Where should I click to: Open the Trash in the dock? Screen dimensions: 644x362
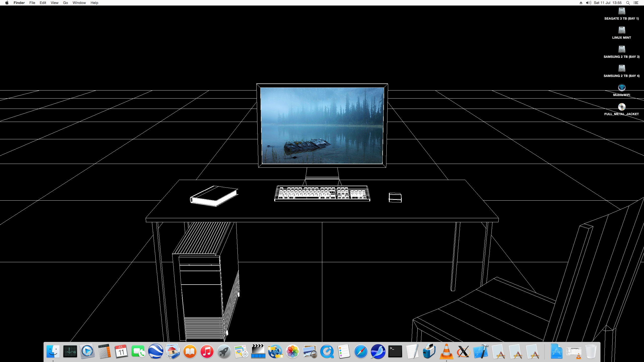click(x=591, y=351)
